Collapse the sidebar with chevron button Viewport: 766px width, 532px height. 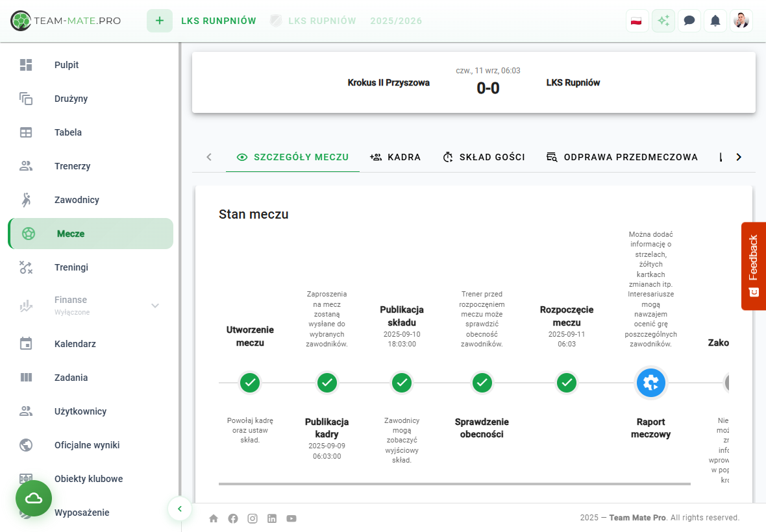click(180, 509)
